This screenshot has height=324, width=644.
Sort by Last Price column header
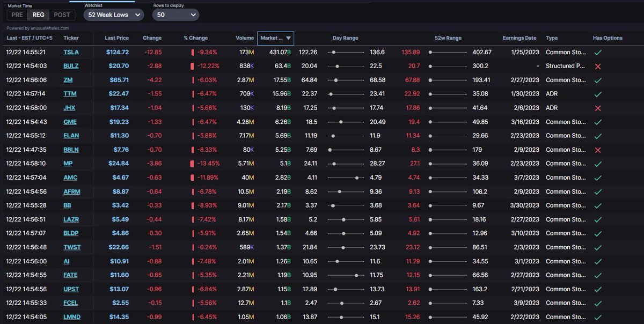pos(116,38)
